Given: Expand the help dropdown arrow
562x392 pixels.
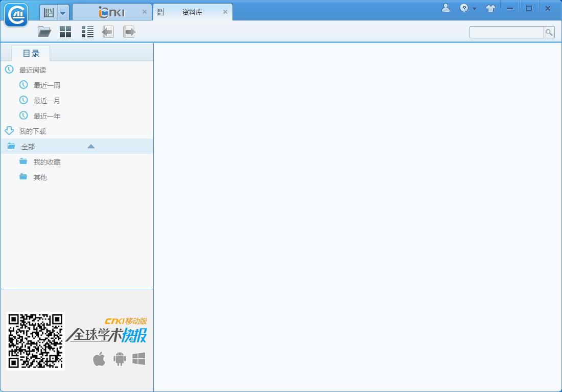Looking at the screenshot, I should coord(475,9).
